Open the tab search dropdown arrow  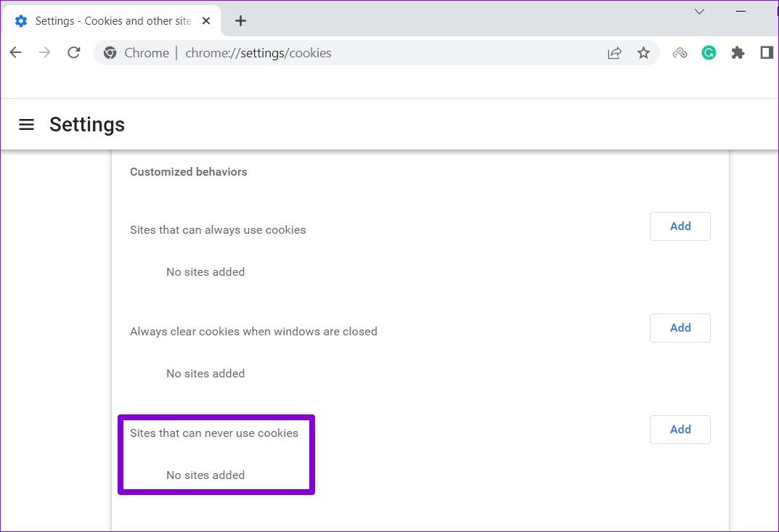[700, 12]
